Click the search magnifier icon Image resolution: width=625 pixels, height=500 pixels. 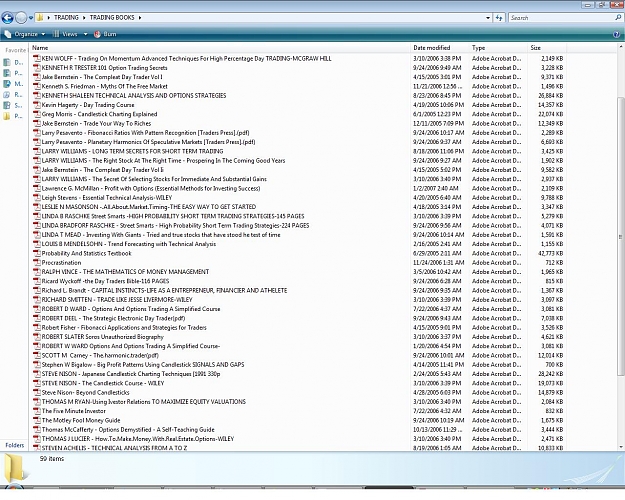tap(618, 18)
